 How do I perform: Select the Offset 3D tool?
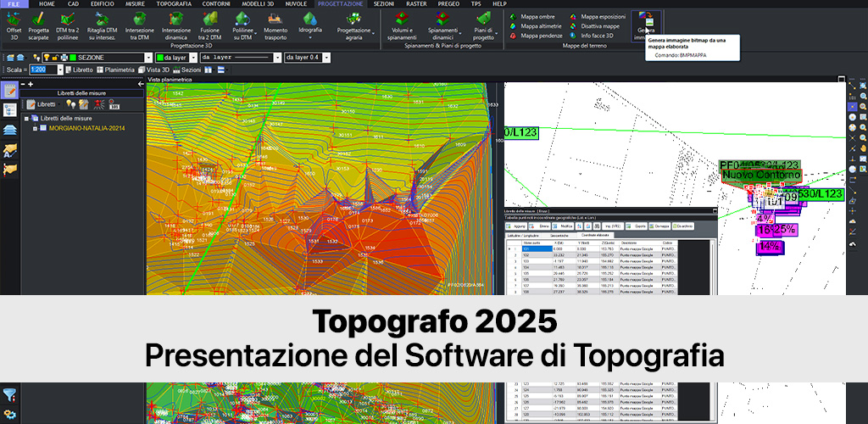(14, 26)
